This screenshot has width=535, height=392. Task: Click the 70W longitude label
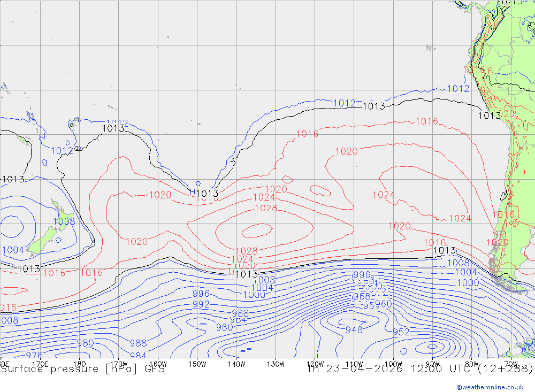tap(511, 364)
